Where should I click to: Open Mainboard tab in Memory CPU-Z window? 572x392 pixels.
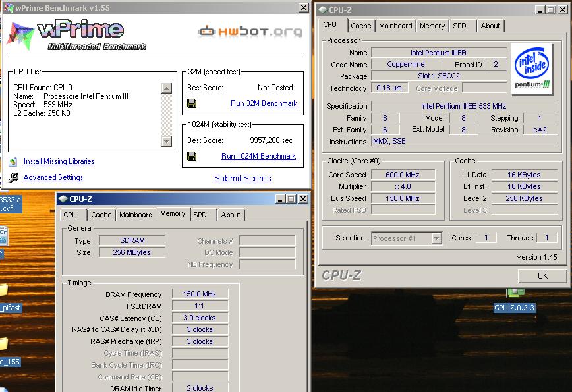click(136, 215)
